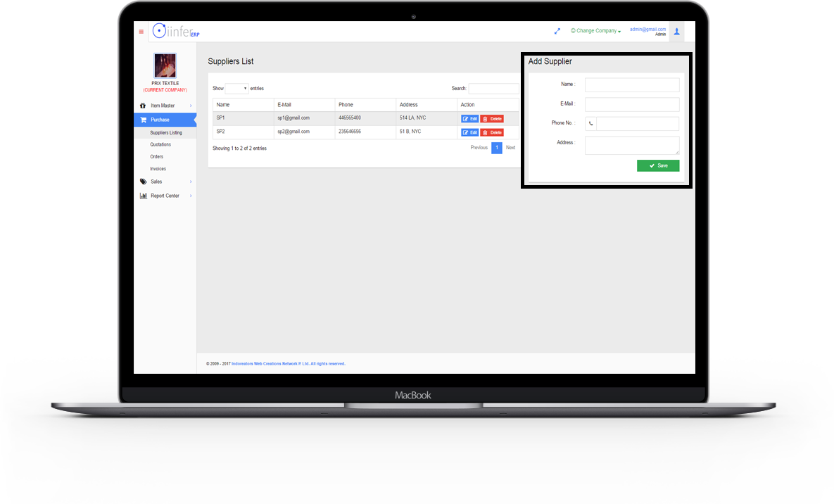This screenshot has width=834, height=504.
Task: Click the Sales tags icon
Action: coord(143,182)
